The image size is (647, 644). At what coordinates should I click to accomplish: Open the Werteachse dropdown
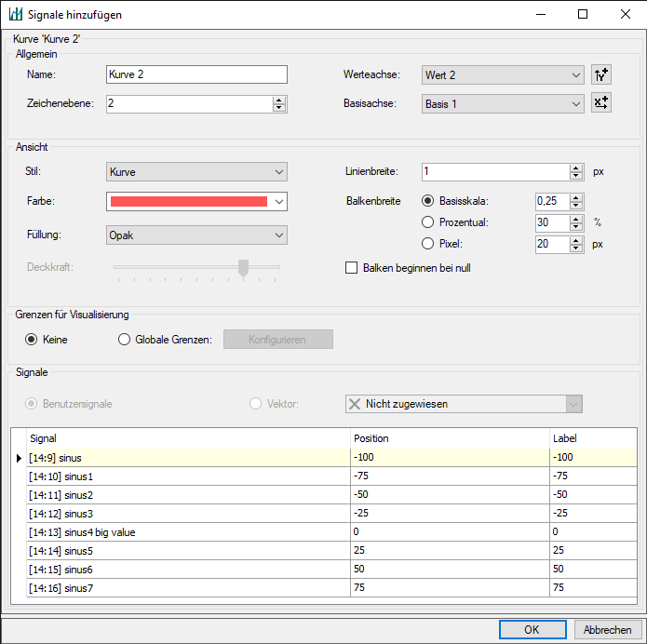(503, 75)
